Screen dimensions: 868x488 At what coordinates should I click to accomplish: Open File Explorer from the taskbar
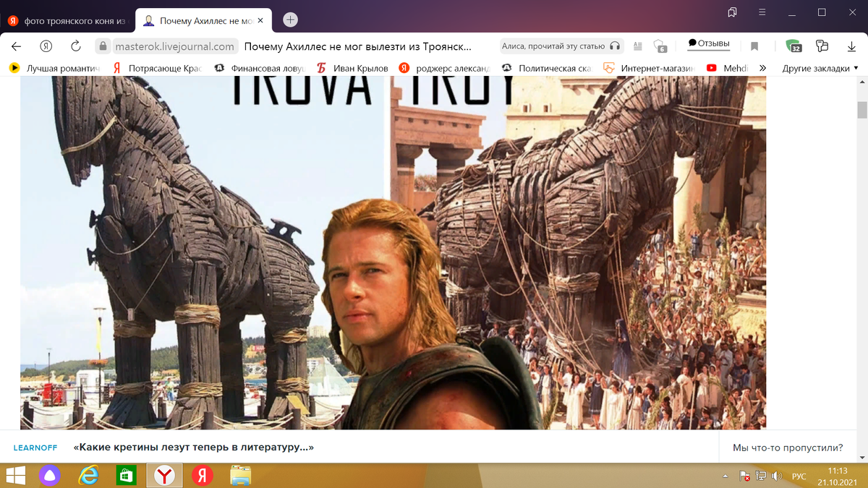pyautogui.click(x=241, y=476)
